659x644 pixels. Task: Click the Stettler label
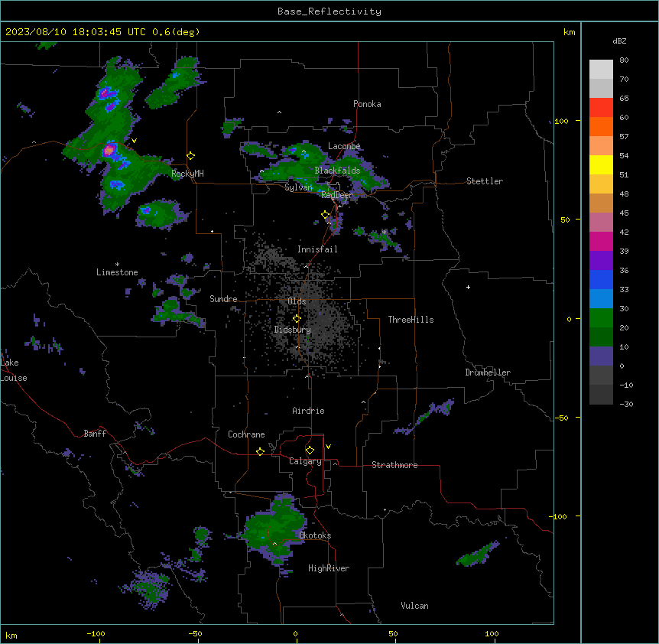click(485, 181)
